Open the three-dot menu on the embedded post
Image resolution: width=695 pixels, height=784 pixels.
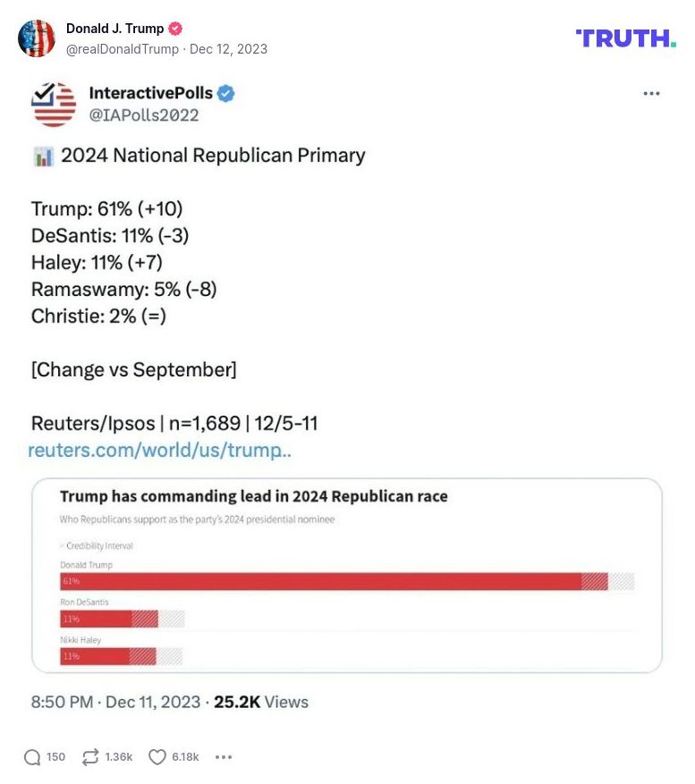[652, 92]
